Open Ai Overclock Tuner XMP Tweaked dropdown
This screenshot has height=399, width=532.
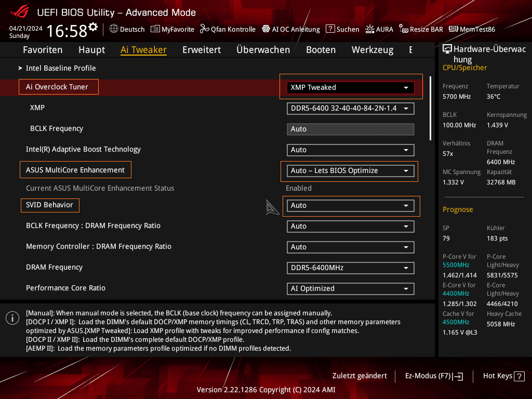click(351, 87)
